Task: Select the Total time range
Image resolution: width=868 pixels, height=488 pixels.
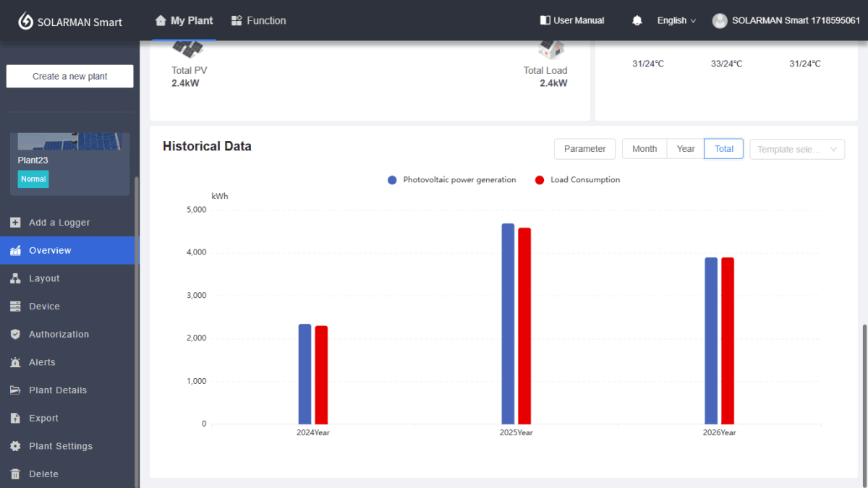Action: pos(724,149)
